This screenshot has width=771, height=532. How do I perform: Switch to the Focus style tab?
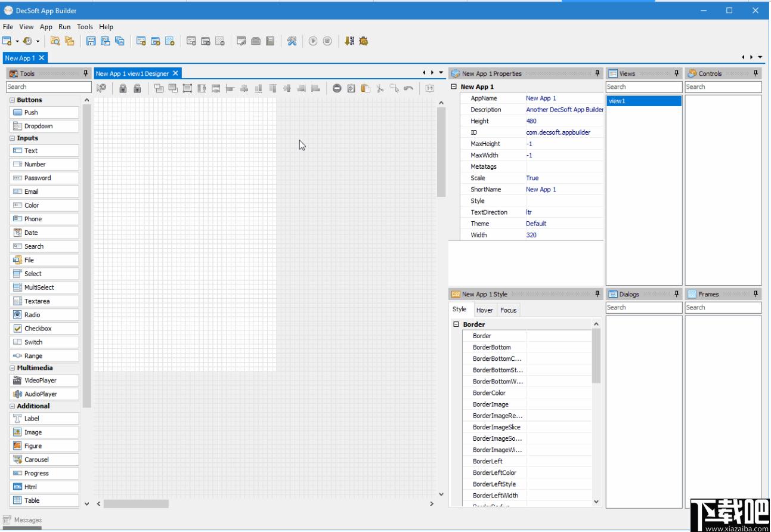(508, 310)
